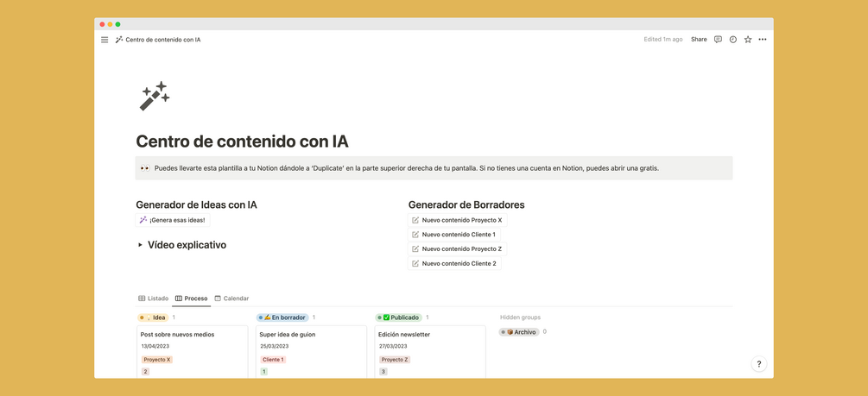Click the wand icon on Genera esas ideas
Screen dimensions: 868x396
tap(143, 220)
